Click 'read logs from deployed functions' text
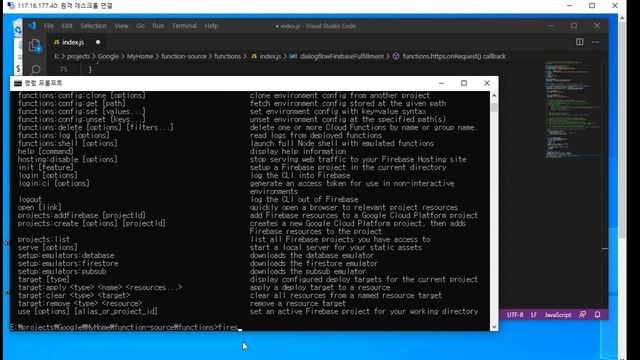 coord(316,136)
